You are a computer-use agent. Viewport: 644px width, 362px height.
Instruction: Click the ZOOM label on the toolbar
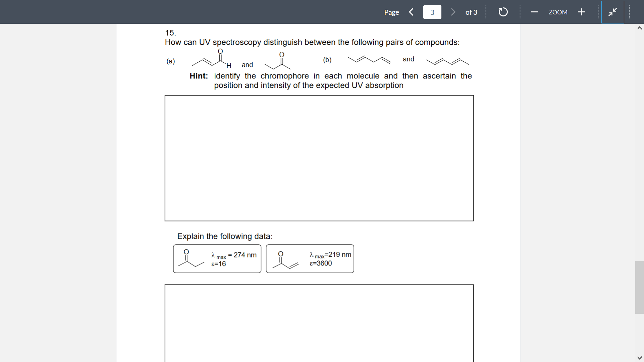(x=558, y=12)
